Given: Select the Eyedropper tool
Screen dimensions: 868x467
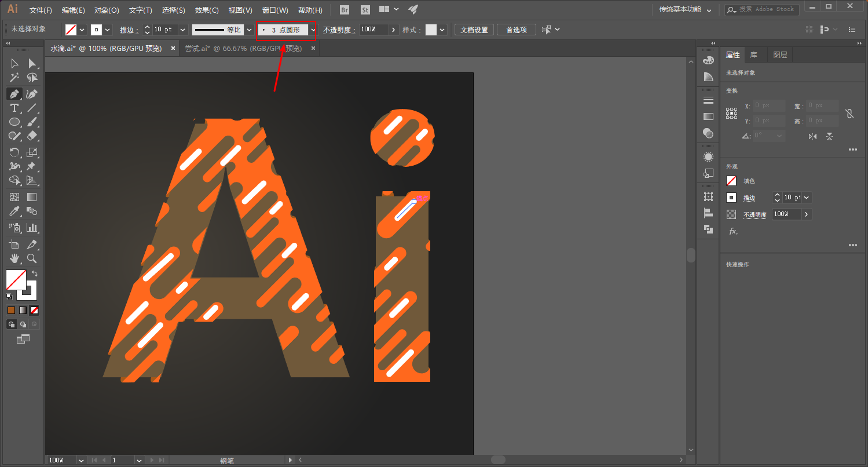Looking at the screenshot, I should [x=14, y=211].
